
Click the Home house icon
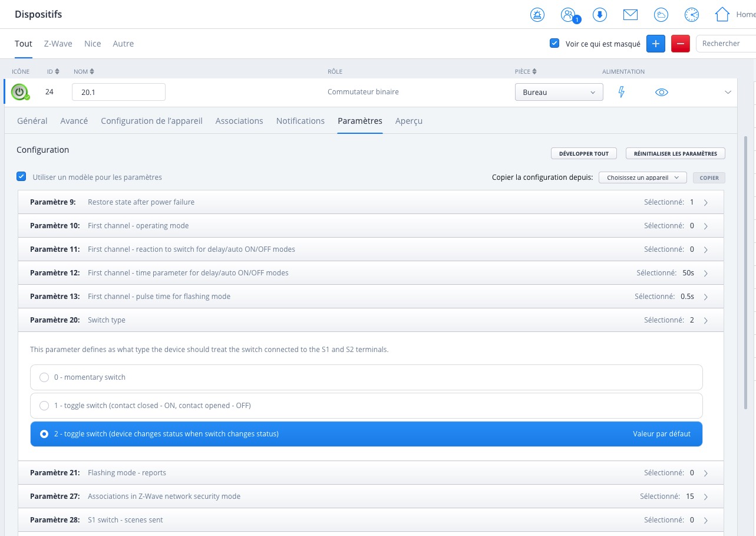722,15
